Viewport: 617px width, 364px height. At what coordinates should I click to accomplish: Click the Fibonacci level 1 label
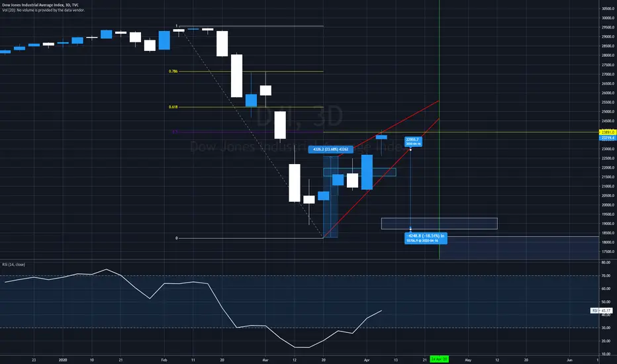(176, 26)
